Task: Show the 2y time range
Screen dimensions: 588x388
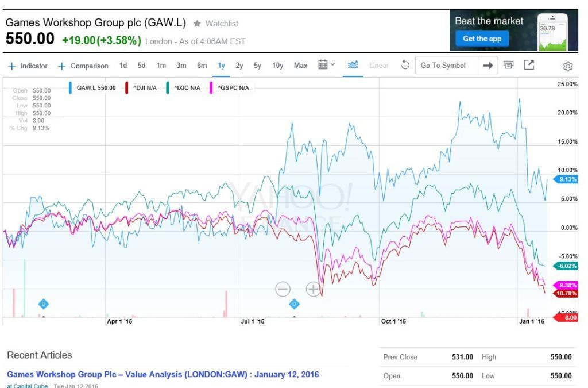Action: pyautogui.click(x=239, y=66)
